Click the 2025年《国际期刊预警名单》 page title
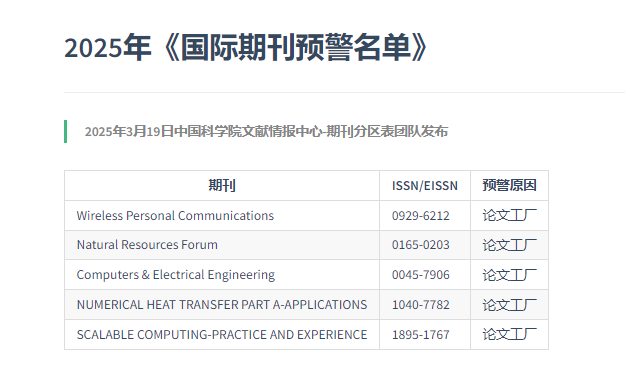 pos(246,47)
